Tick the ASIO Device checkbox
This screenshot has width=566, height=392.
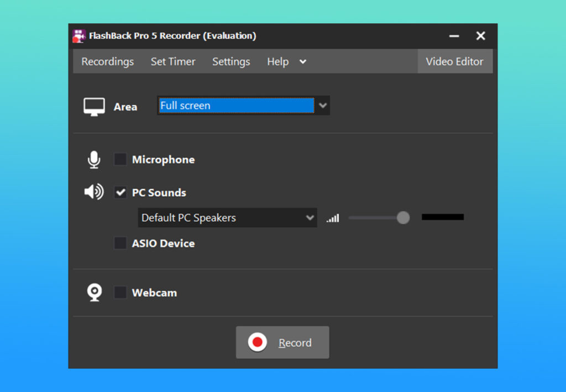click(x=120, y=243)
